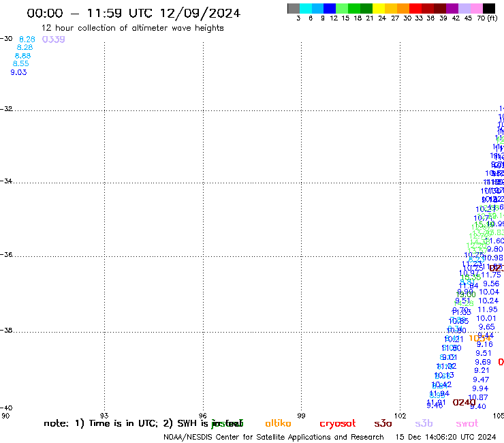Click the '93' longitude axis label
Viewport: 504px width, 443px height.
[104, 416]
